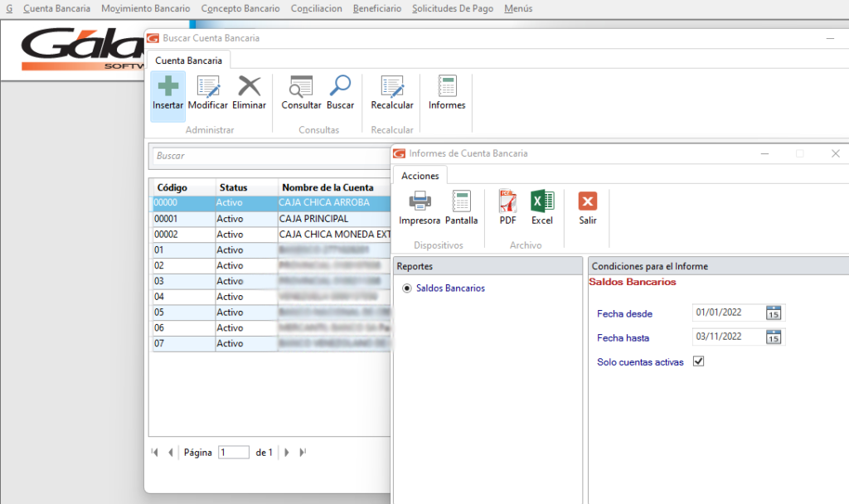Open Fecha desde calendar picker

(x=774, y=313)
